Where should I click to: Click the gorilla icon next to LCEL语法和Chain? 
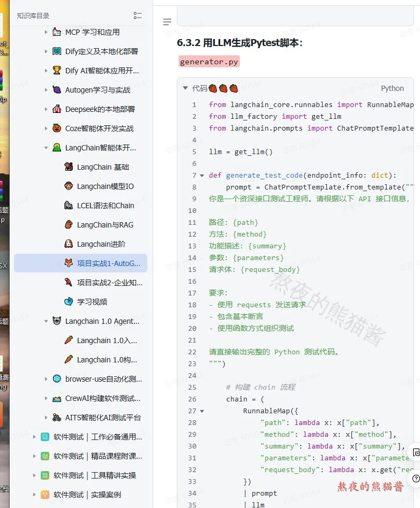point(69,206)
